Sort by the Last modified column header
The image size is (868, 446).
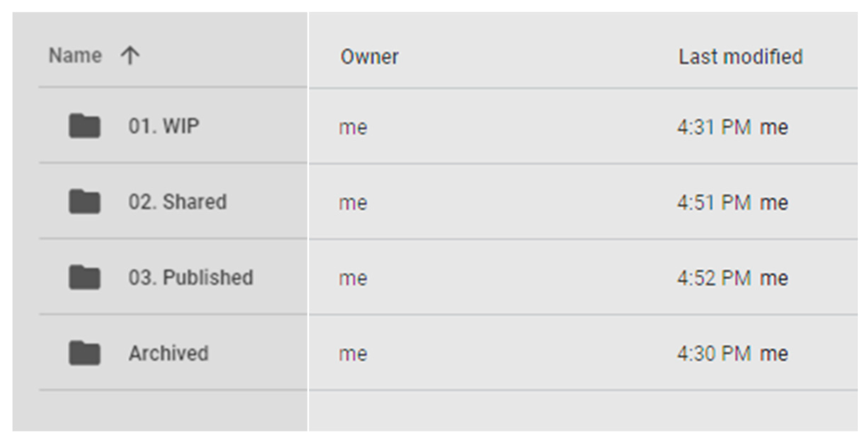pos(740,57)
